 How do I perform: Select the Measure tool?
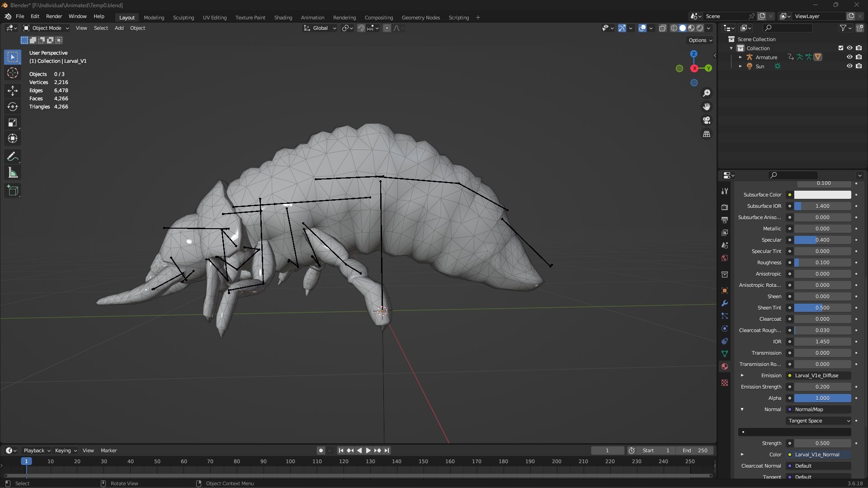(13, 173)
